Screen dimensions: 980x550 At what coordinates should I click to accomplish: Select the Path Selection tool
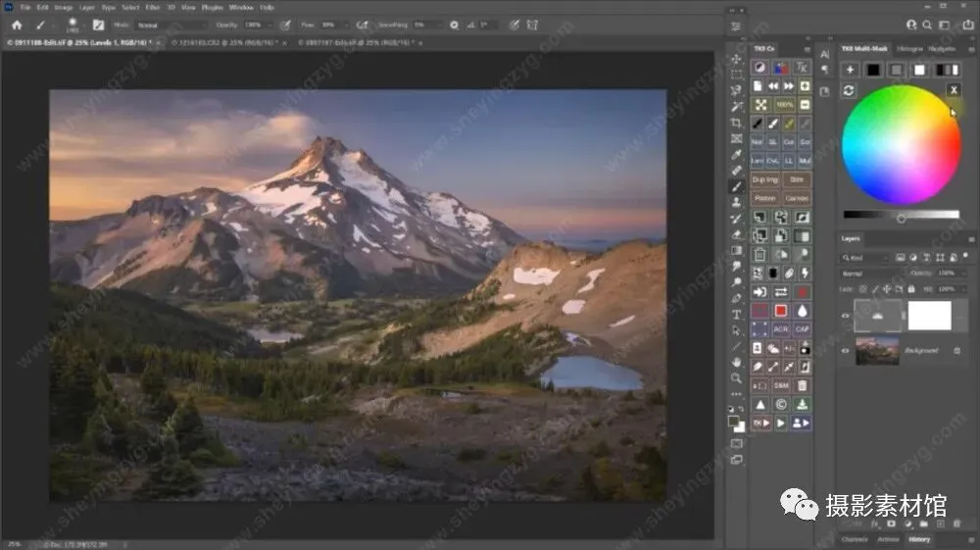click(x=737, y=330)
